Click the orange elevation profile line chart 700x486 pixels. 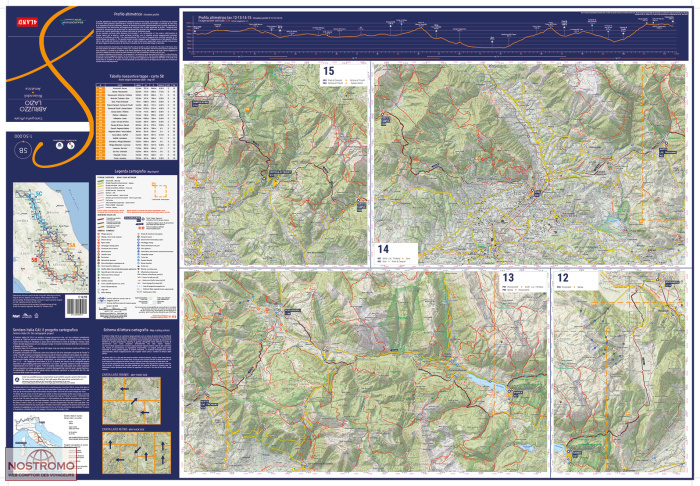435,34
